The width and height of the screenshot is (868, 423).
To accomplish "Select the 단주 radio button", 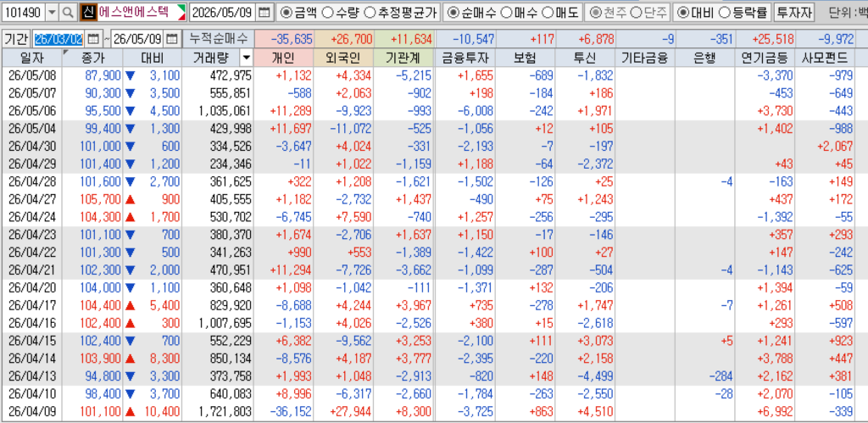I will [x=637, y=12].
